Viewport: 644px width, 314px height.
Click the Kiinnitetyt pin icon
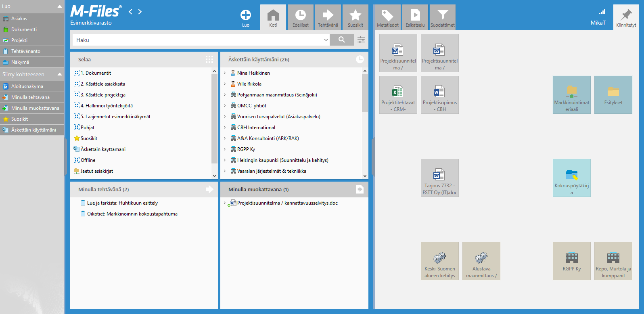coord(626,15)
